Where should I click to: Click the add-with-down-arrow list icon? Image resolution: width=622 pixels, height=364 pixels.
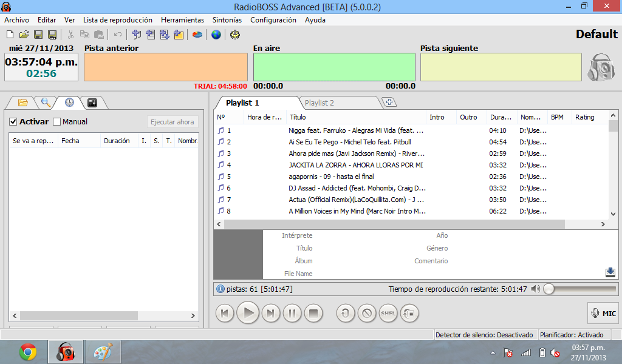(164, 35)
